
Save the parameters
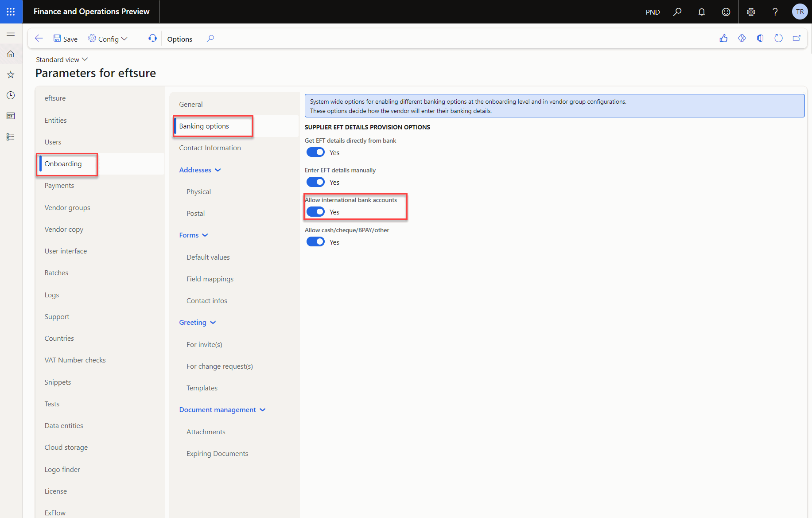coord(66,39)
